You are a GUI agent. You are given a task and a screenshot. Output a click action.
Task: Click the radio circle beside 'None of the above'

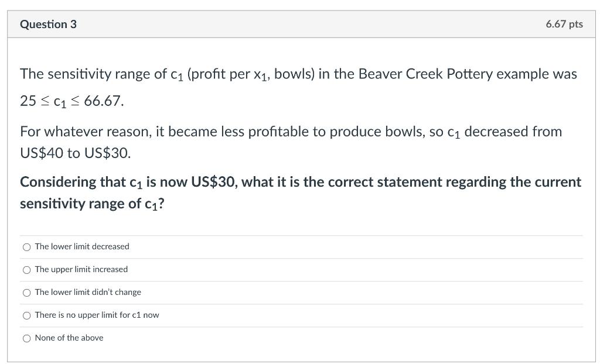pyautogui.click(x=26, y=338)
